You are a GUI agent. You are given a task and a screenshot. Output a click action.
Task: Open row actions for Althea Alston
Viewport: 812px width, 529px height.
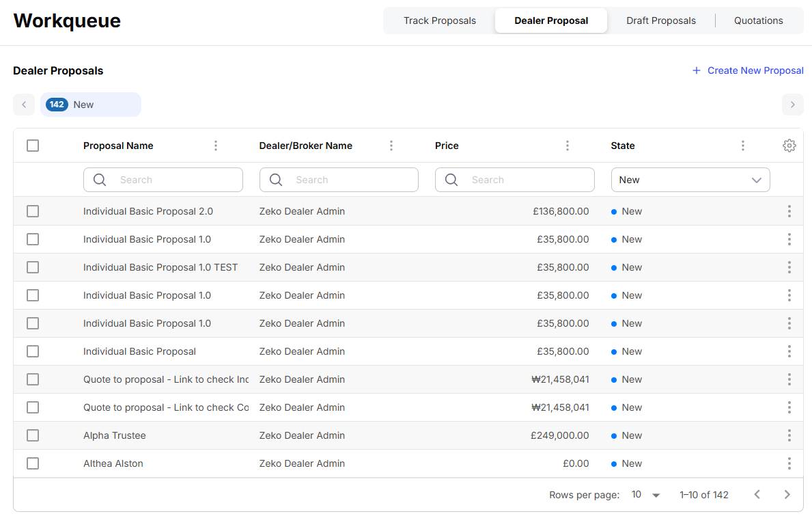[789, 463]
